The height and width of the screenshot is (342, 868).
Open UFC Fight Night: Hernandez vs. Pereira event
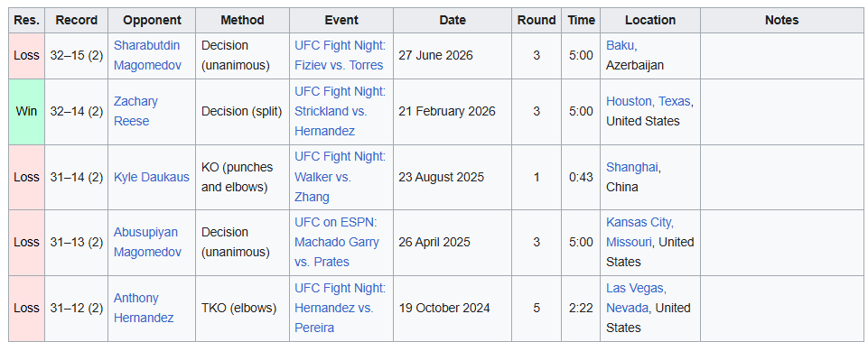click(340, 308)
